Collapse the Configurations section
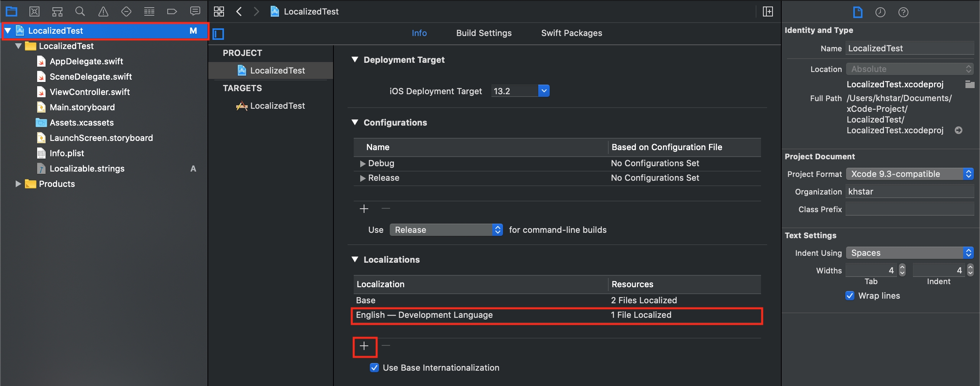This screenshot has width=980, height=386. pyautogui.click(x=355, y=123)
